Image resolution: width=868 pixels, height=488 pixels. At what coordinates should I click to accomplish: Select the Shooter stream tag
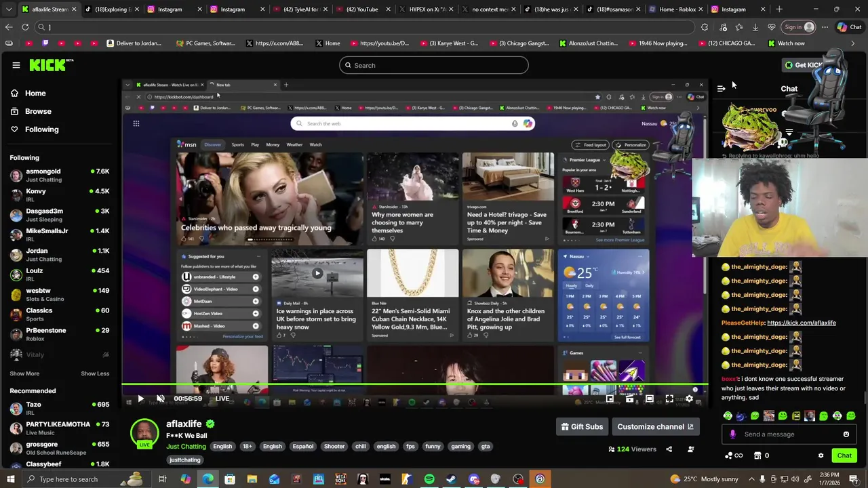coord(334,447)
